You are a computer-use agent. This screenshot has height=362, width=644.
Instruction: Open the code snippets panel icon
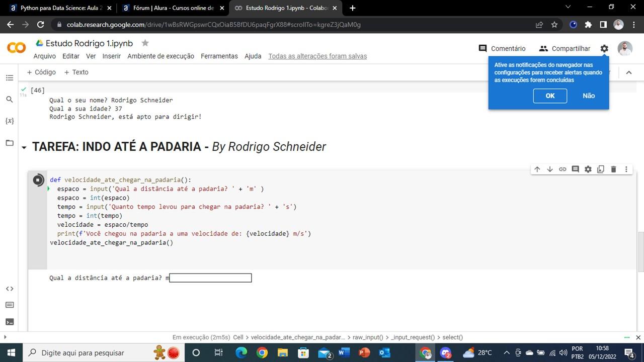click(10, 289)
